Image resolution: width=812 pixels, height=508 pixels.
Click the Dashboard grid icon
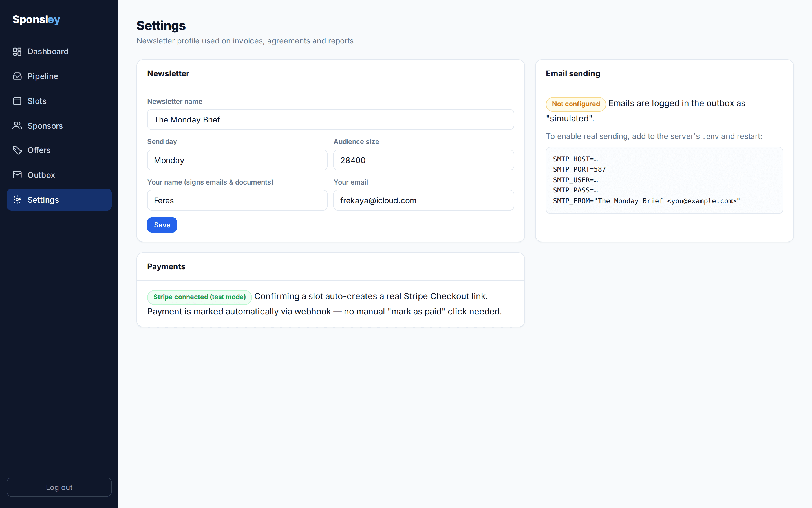(x=17, y=51)
